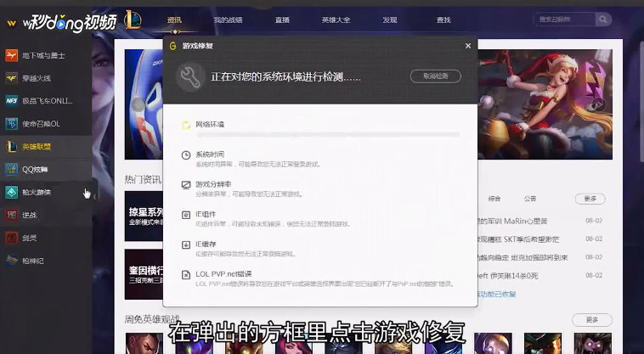Open Christmas champion banner image
Screen dimensions: 644x354
tap(545, 104)
